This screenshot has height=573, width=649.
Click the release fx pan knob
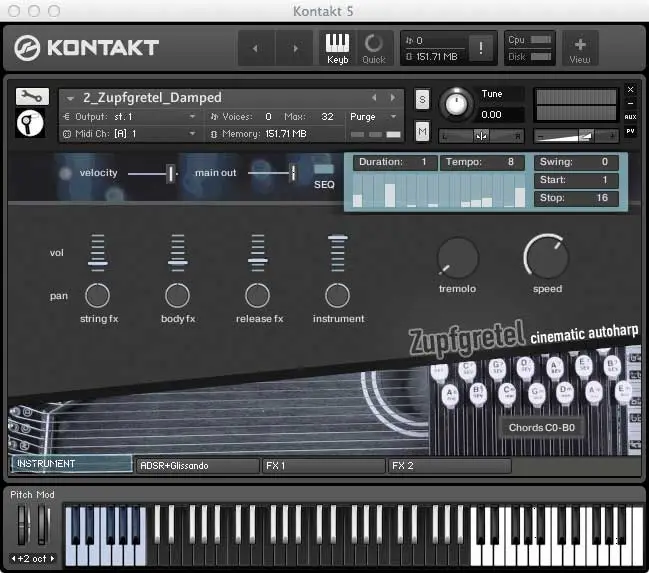coord(257,296)
